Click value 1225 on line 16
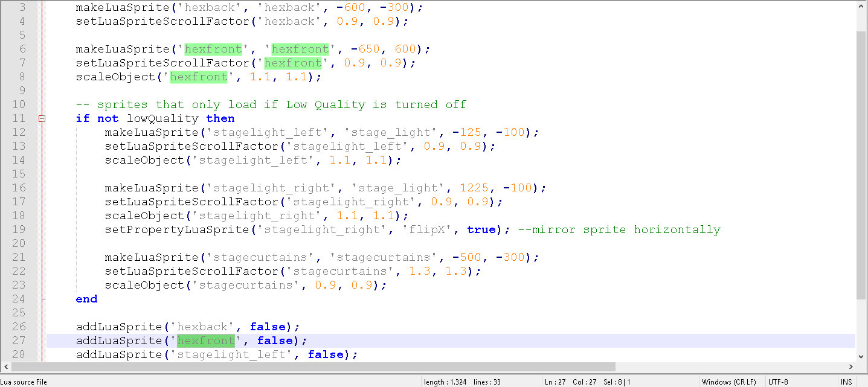 point(474,188)
